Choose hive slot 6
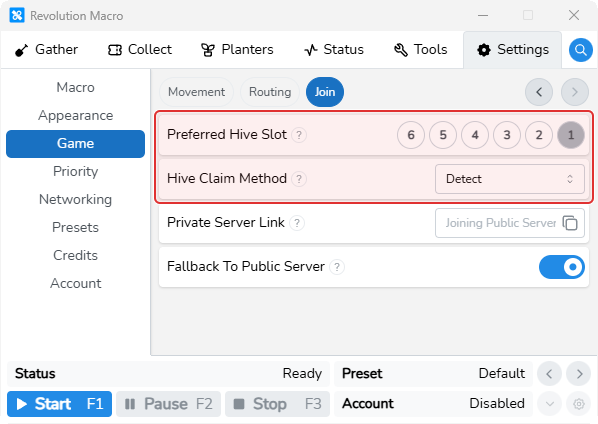The height and width of the screenshot is (424, 598). click(x=411, y=135)
